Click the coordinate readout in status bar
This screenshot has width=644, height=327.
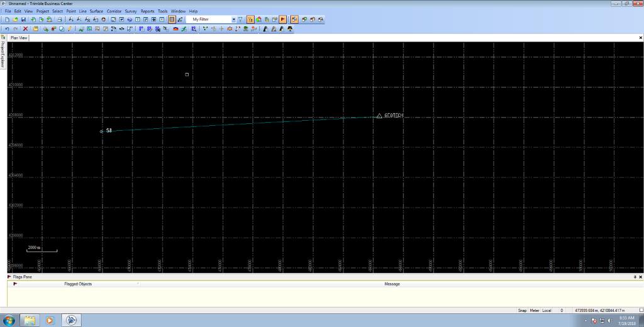tap(599, 311)
